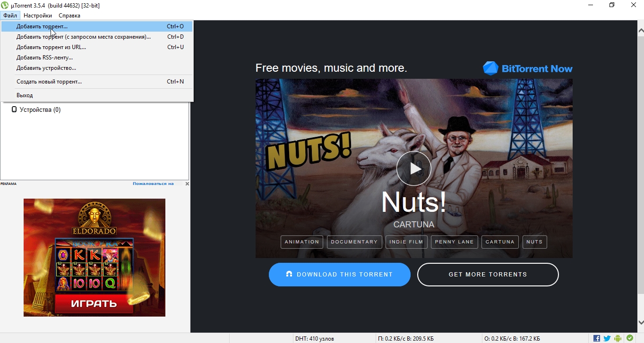644x343 pixels.
Task: Click the Android icon in status bar
Action: coord(618,338)
